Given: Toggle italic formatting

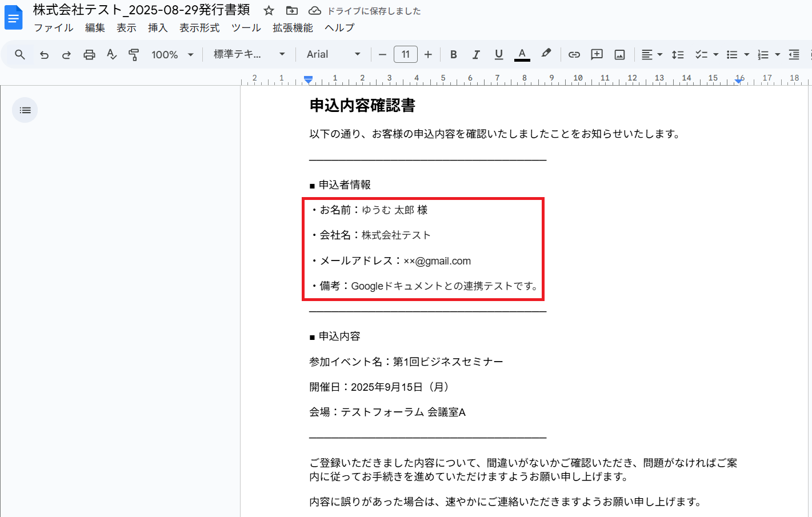Looking at the screenshot, I should [x=476, y=54].
